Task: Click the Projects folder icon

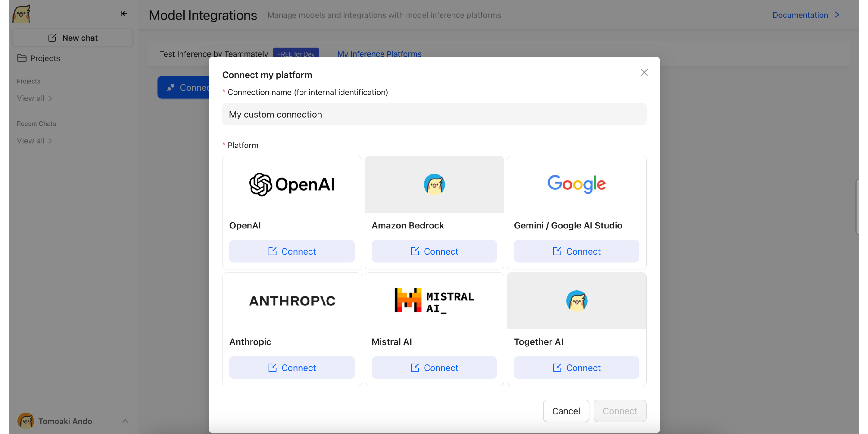Action: pyautogui.click(x=22, y=58)
